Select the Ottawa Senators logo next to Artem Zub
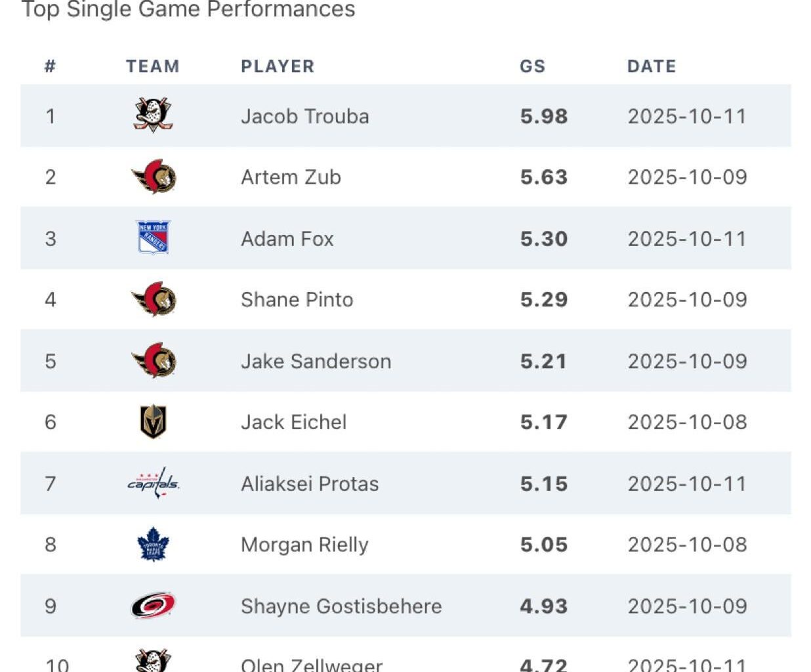 [152, 177]
